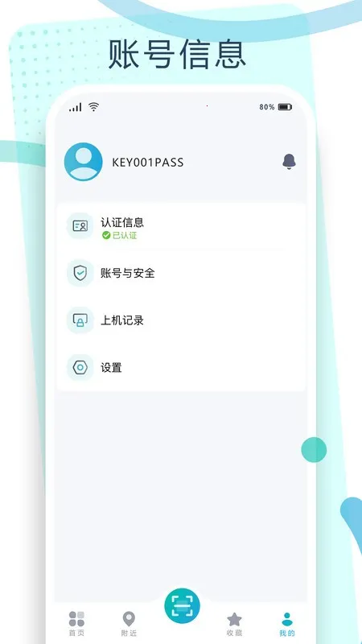Tap the battery indicator in status bar

click(285, 107)
